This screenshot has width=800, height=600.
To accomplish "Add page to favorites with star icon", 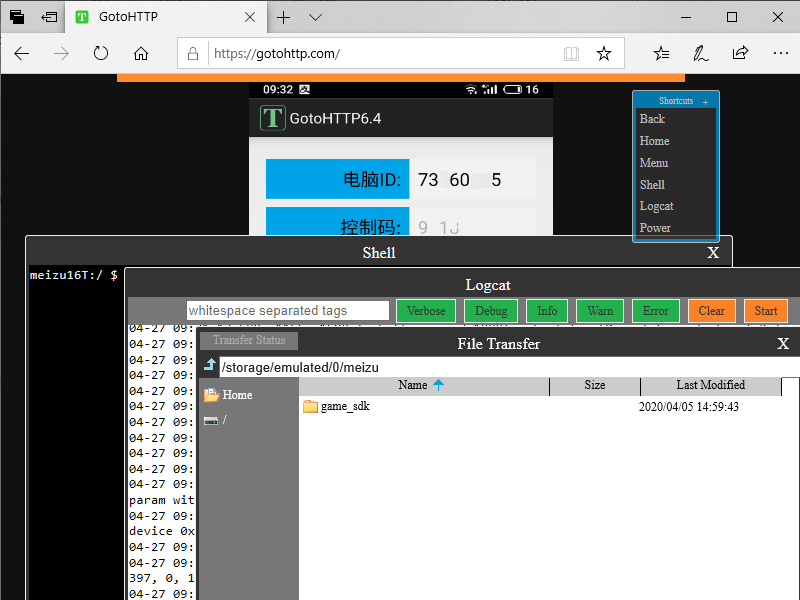I will click(x=604, y=54).
